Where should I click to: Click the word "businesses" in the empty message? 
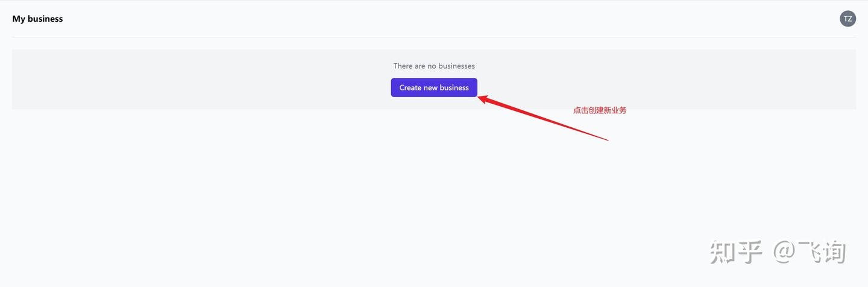[x=456, y=66]
